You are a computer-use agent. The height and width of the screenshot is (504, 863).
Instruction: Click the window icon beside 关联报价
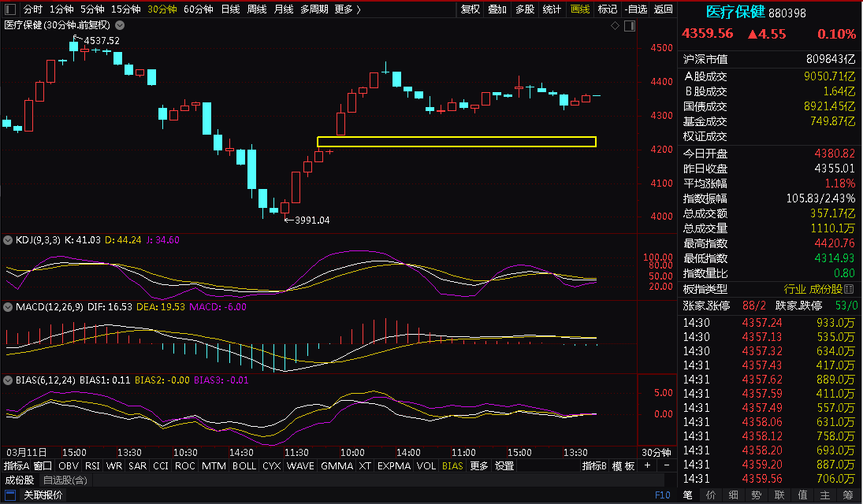(10, 495)
